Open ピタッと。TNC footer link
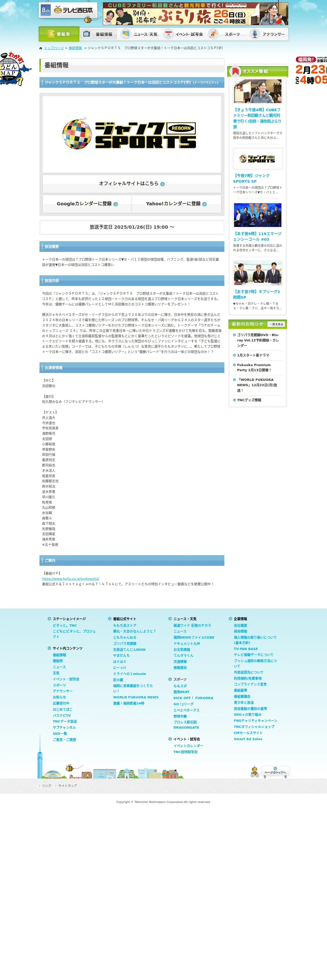 pyautogui.click(x=65, y=625)
